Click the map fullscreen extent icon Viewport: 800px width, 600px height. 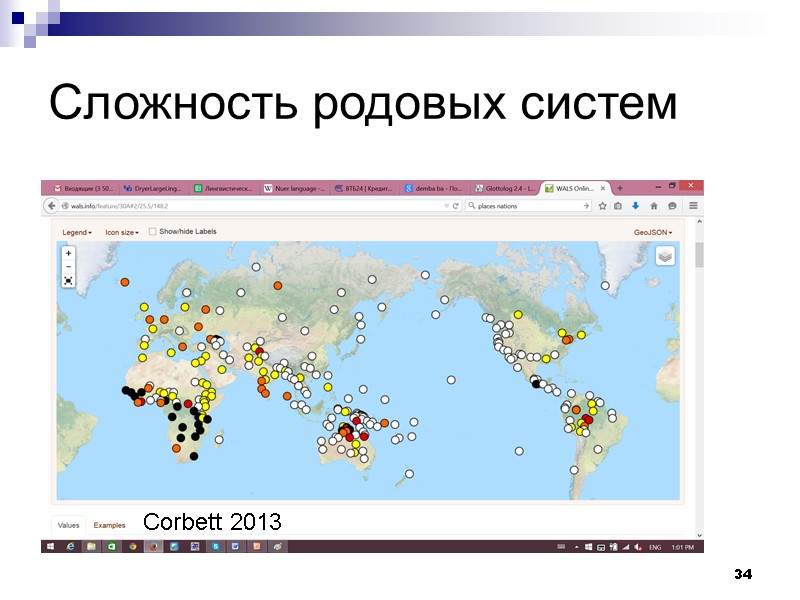tap(68, 281)
